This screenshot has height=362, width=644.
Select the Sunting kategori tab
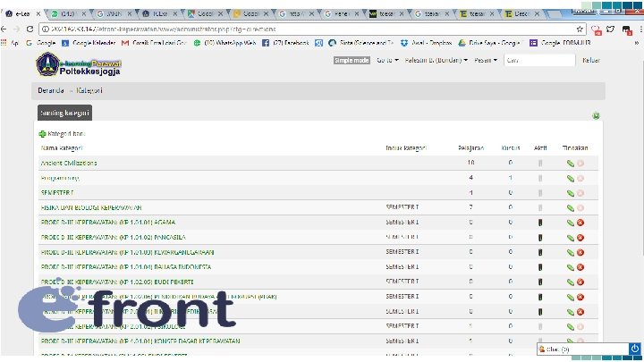click(x=64, y=113)
